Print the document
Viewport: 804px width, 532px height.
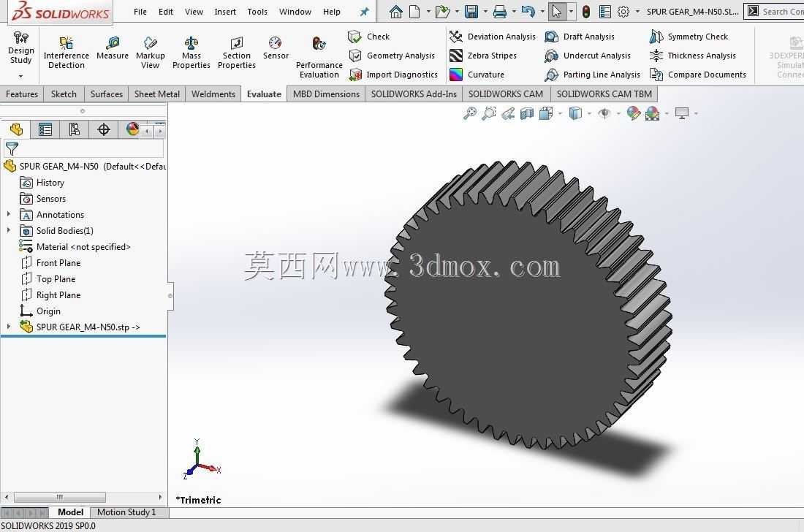pyautogui.click(x=499, y=11)
